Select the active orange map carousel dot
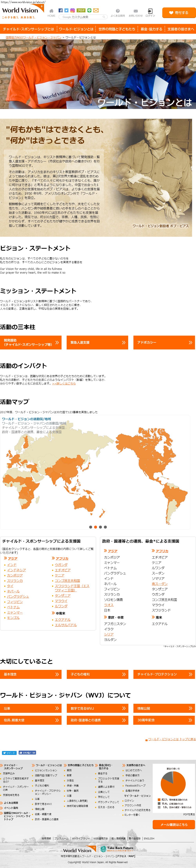 point(96,527)
